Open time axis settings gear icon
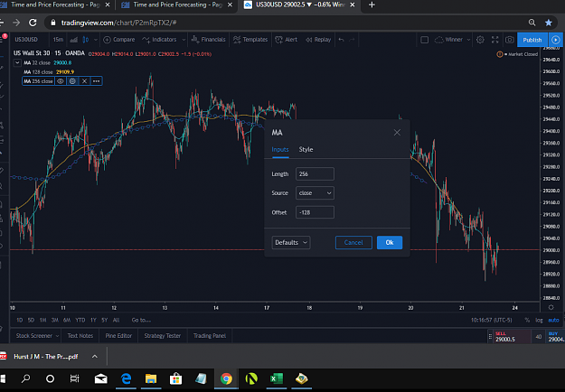The height and width of the screenshot is (392, 565). [551, 307]
